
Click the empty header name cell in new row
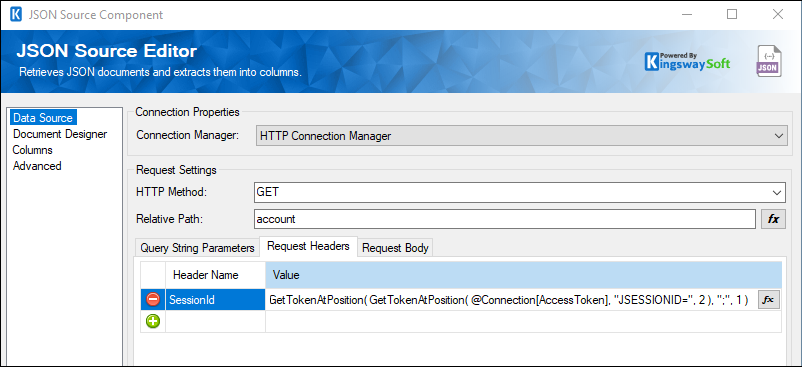[215, 322]
